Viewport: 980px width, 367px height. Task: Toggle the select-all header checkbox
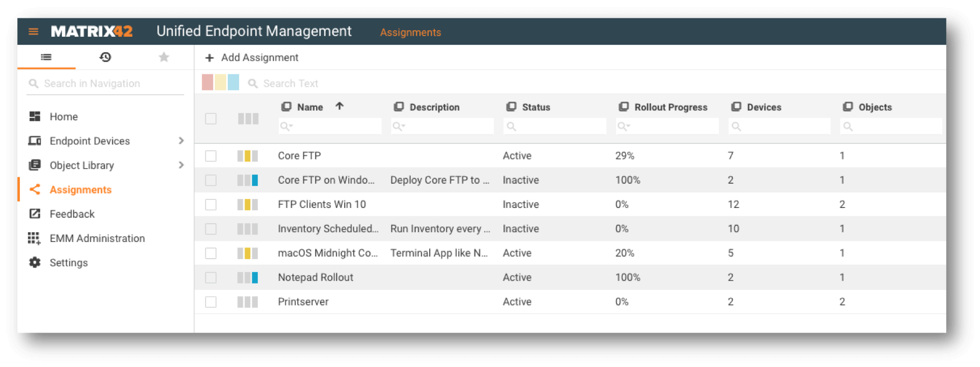211,119
